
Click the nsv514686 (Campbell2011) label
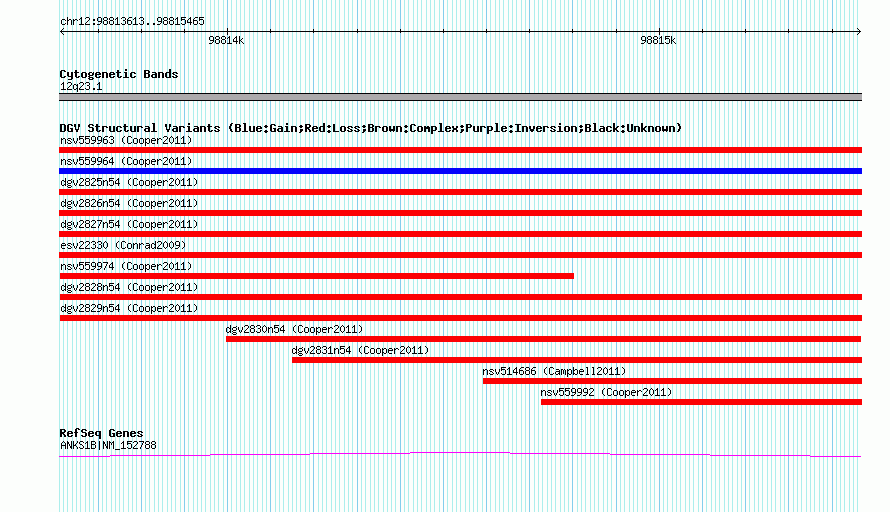tap(555, 371)
